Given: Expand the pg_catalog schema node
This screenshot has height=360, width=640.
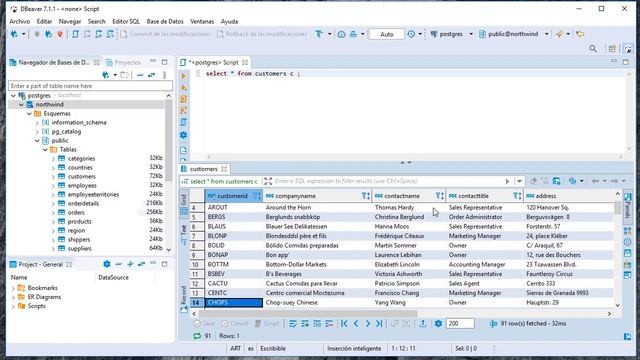Looking at the screenshot, I should click(37, 131).
